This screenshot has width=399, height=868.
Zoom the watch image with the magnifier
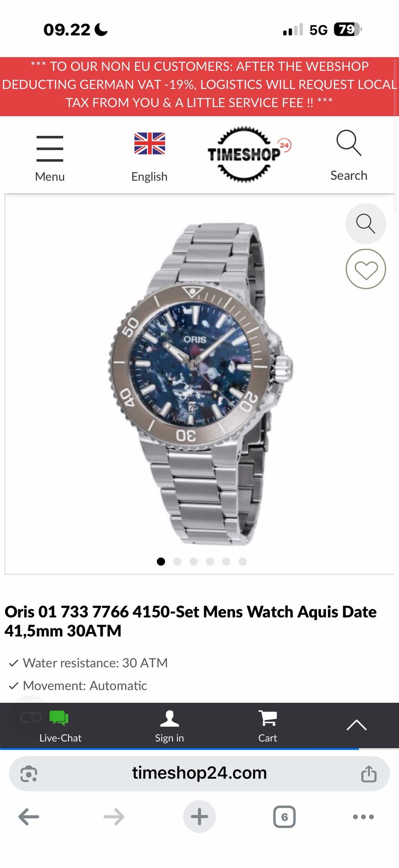(366, 224)
